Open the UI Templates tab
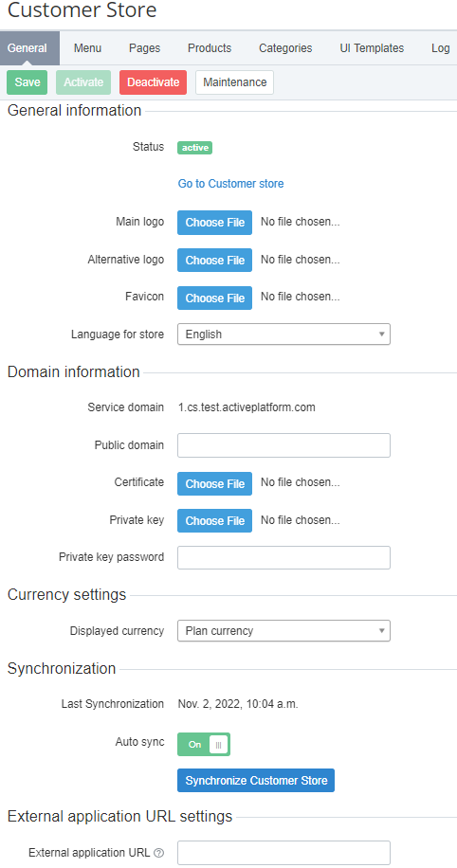The width and height of the screenshot is (457, 868). point(372,48)
